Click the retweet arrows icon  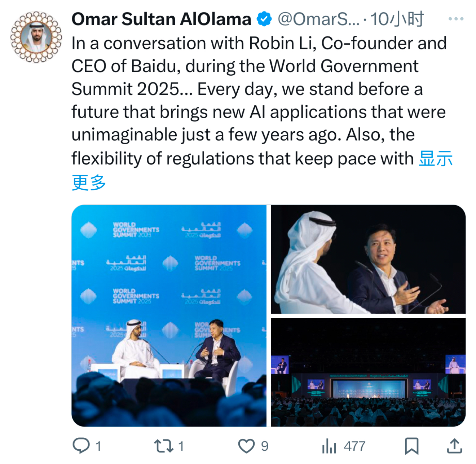164,446
